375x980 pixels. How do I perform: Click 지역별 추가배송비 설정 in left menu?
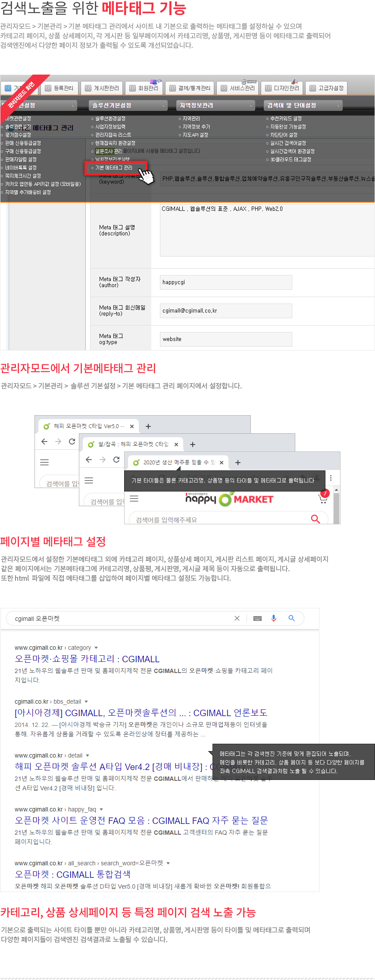click(28, 192)
